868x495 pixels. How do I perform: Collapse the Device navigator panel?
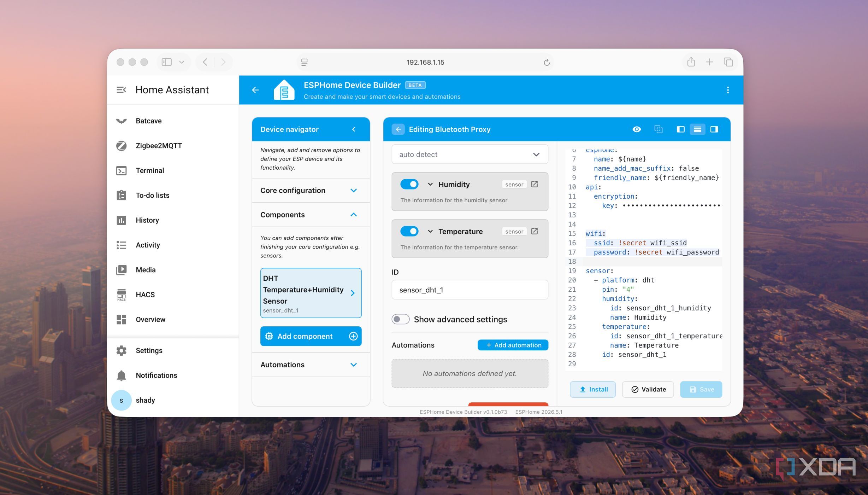click(354, 129)
